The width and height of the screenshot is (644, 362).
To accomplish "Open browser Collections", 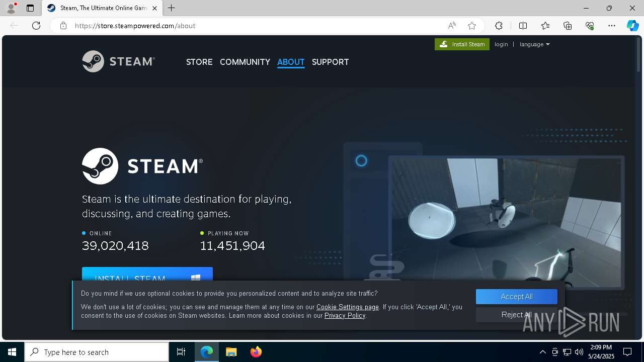I will [568, 26].
